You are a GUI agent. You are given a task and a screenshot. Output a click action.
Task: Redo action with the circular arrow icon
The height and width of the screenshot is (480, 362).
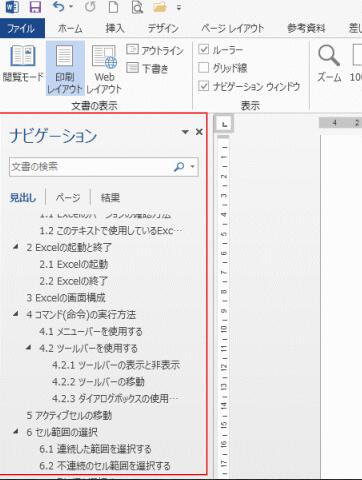coord(90,7)
